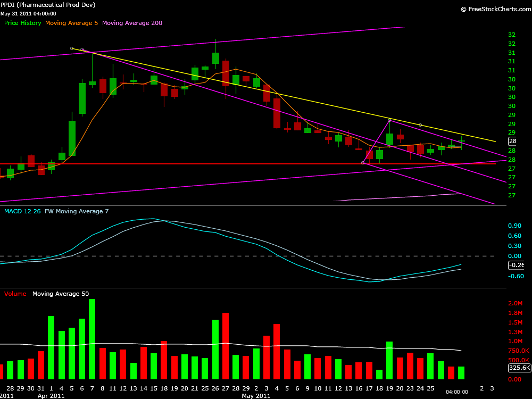Click the Price History legend label
The width and height of the screenshot is (532, 399).
point(22,23)
